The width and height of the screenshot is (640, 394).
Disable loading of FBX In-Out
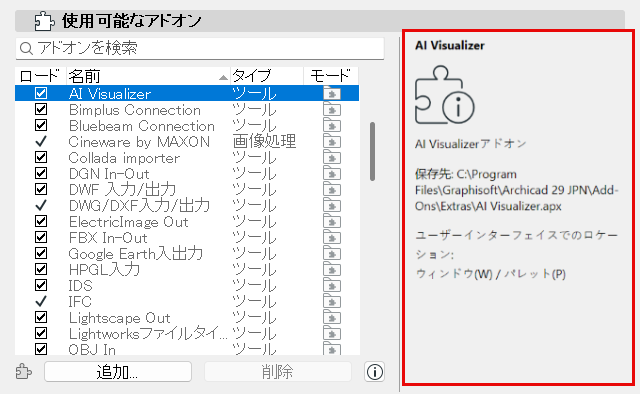(41, 237)
